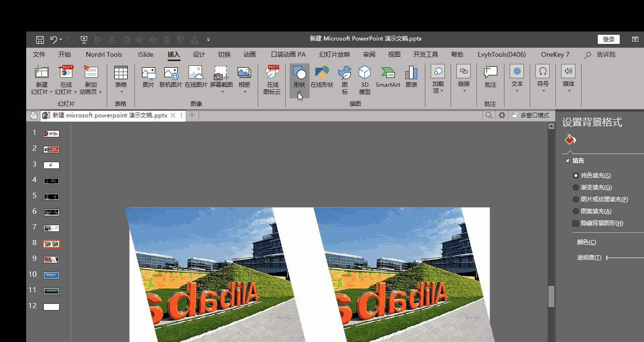The height and width of the screenshot is (342, 644).
Task: Expand the Photo Album (相册) dropdown arrow
Action: coord(245,92)
